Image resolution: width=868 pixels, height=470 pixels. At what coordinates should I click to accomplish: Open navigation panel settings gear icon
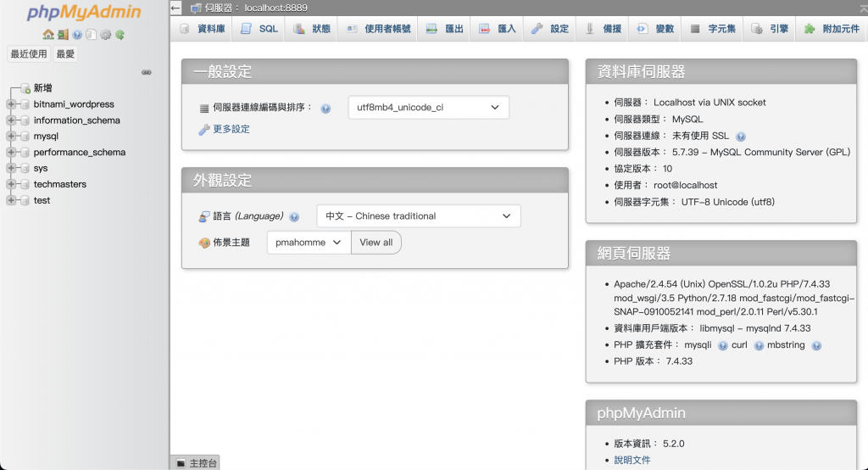tap(105, 35)
